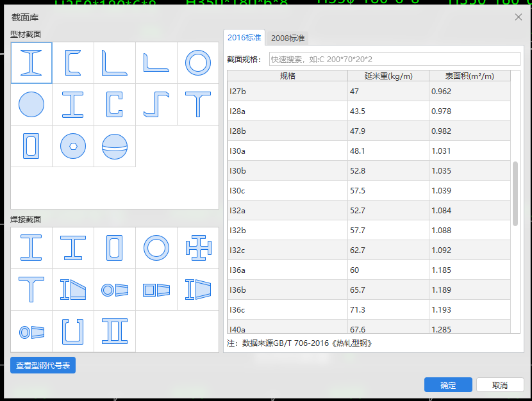Pick the lipped C-channel profile icon
Viewport: 532px width, 401px height.
[115, 104]
